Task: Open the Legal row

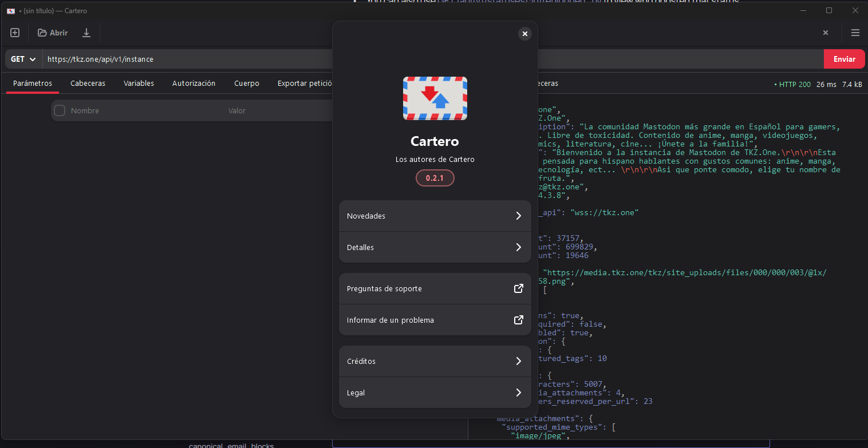Action: click(435, 393)
